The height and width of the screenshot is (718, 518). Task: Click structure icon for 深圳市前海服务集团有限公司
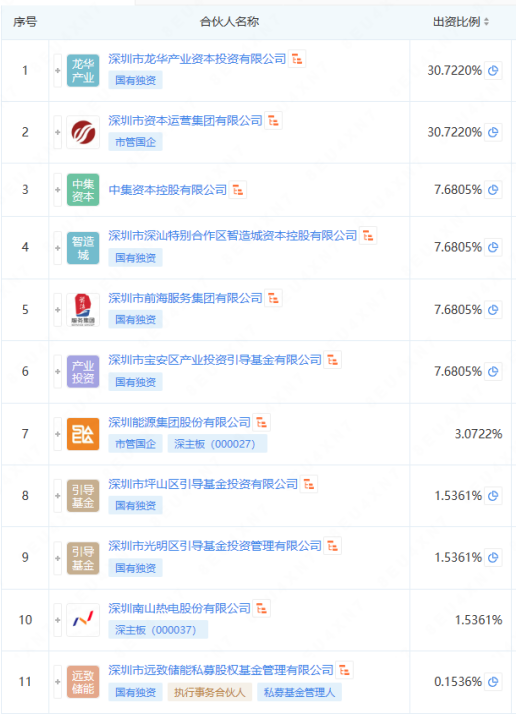pos(274,299)
